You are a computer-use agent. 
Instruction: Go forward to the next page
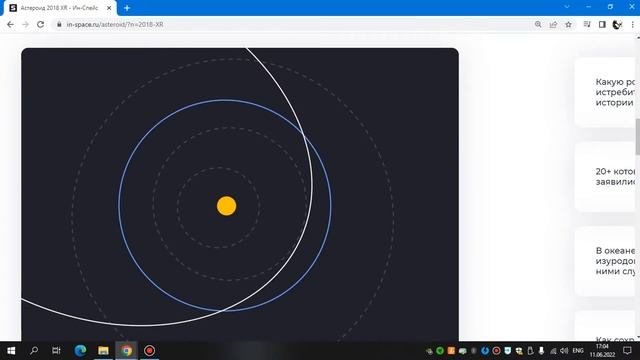click(25, 24)
